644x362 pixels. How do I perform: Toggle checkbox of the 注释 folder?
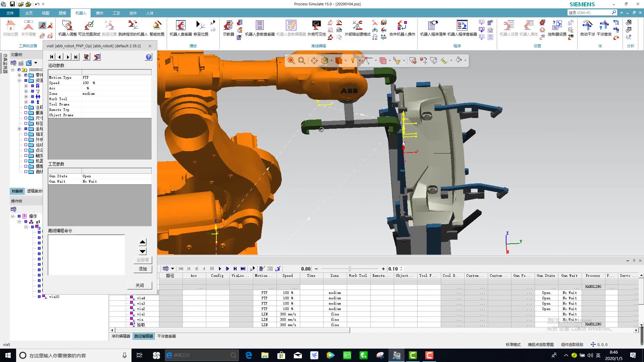(x=26, y=107)
